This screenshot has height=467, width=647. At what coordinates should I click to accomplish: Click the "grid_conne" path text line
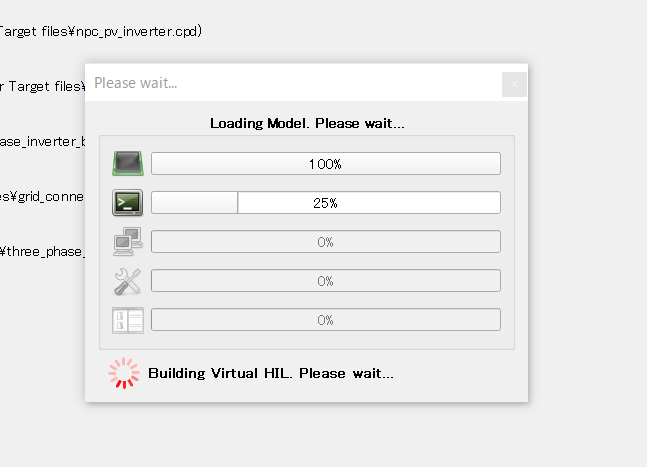[x=42, y=196]
